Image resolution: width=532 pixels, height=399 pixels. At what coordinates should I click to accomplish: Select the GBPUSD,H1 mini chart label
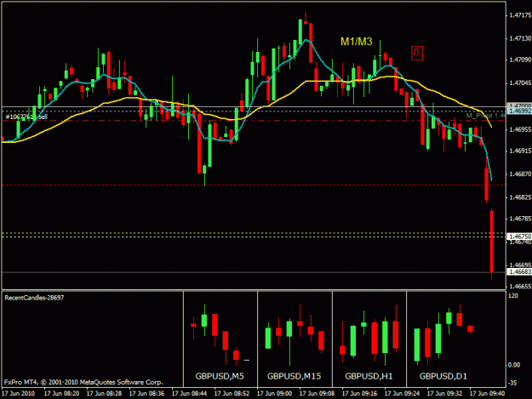pos(369,376)
